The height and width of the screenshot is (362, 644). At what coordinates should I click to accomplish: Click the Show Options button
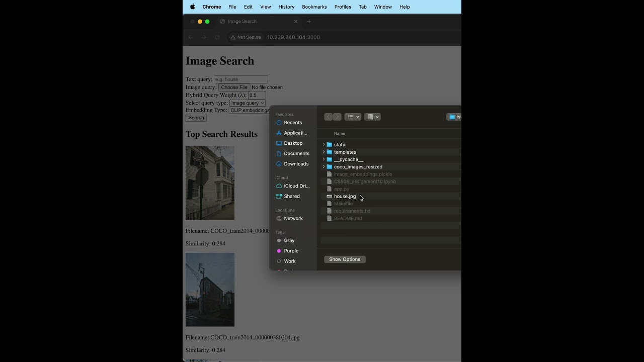coord(345,259)
